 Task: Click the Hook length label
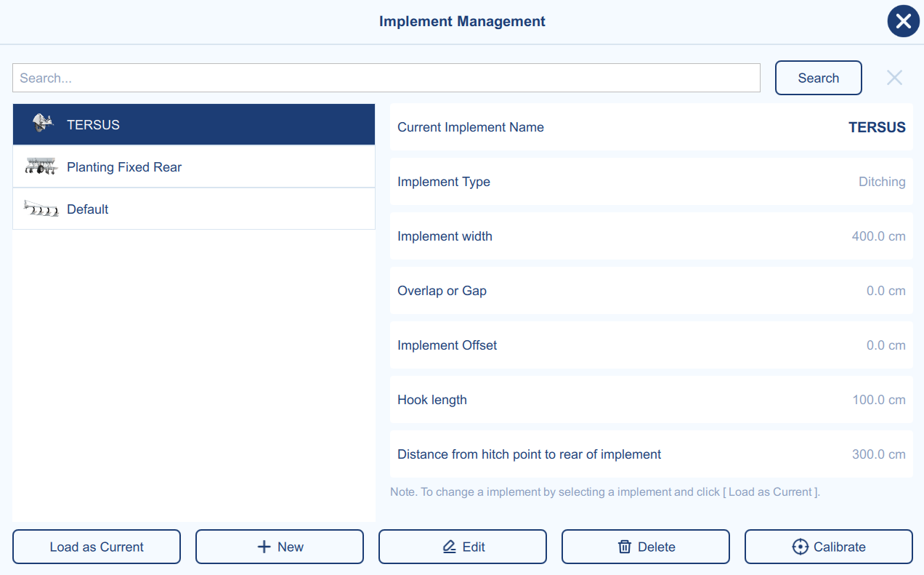pyautogui.click(x=432, y=400)
